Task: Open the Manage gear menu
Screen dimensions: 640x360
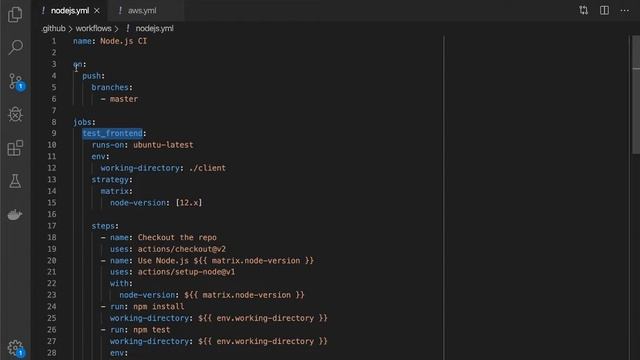Action: pyautogui.click(x=16, y=349)
